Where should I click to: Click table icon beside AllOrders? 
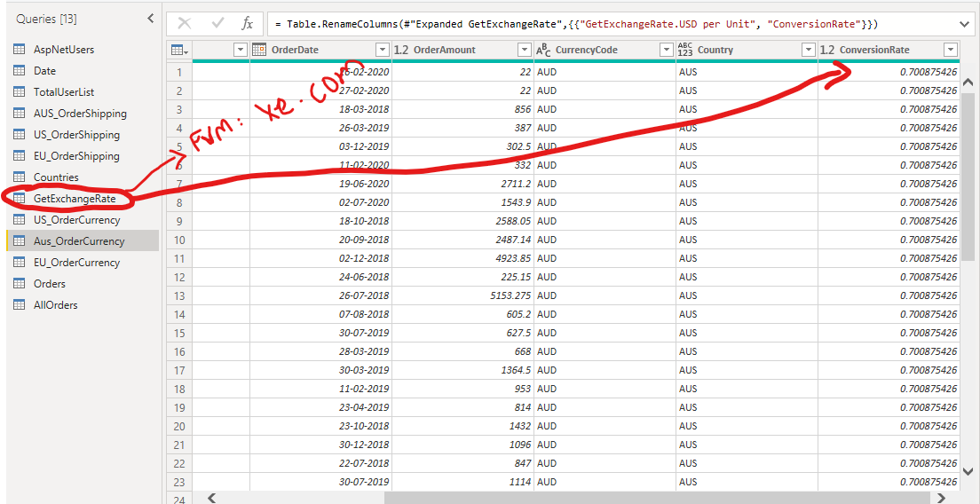tap(20, 304)
